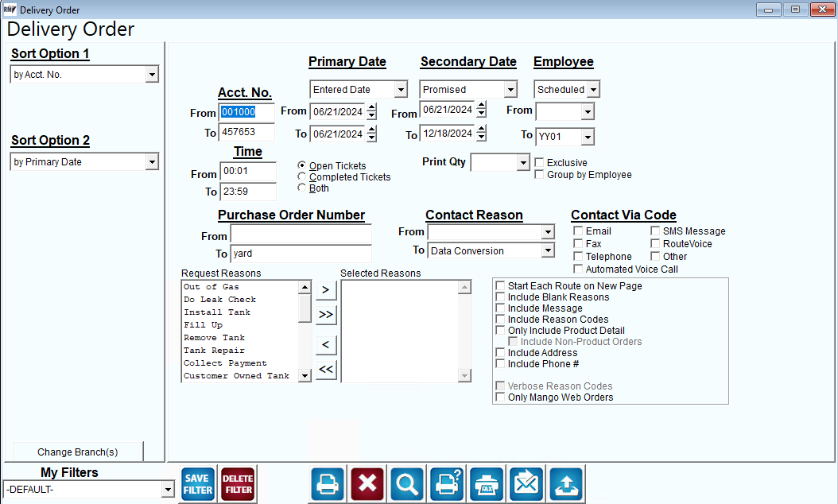The width and height of the screenshot is (838, 504).
Task: Select 'Install Tank' in Request Reasons
Action: pos(217,312)
